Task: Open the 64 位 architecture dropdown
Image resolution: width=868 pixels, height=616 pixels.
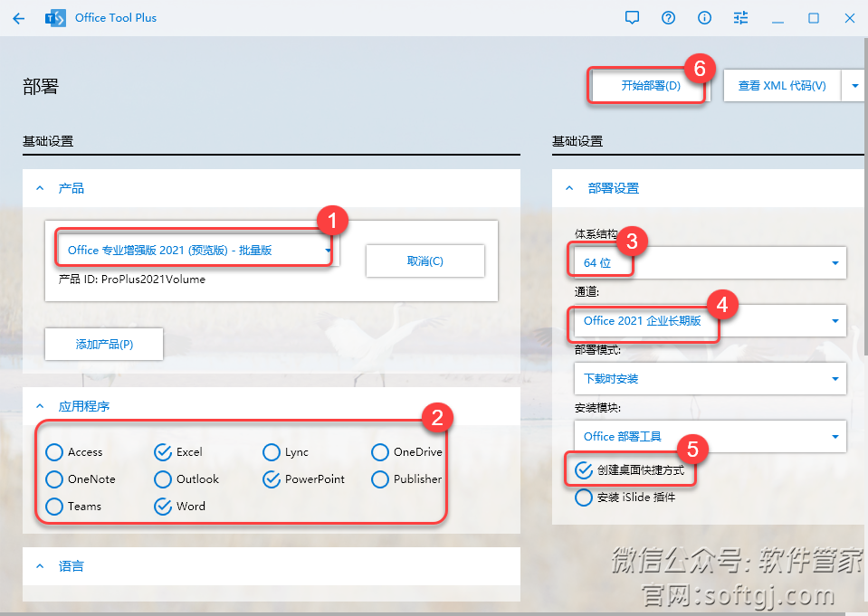Action: 710,263
